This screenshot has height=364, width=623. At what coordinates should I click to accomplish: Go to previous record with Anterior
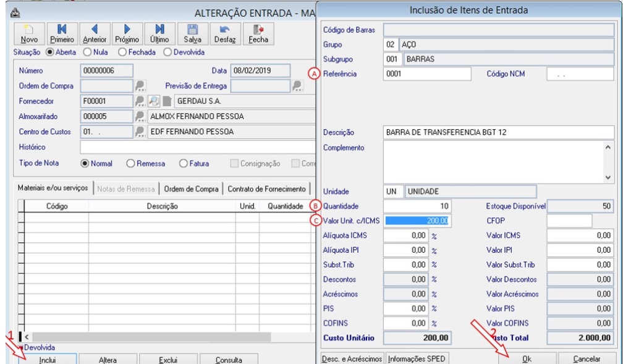tap(95, 34)
